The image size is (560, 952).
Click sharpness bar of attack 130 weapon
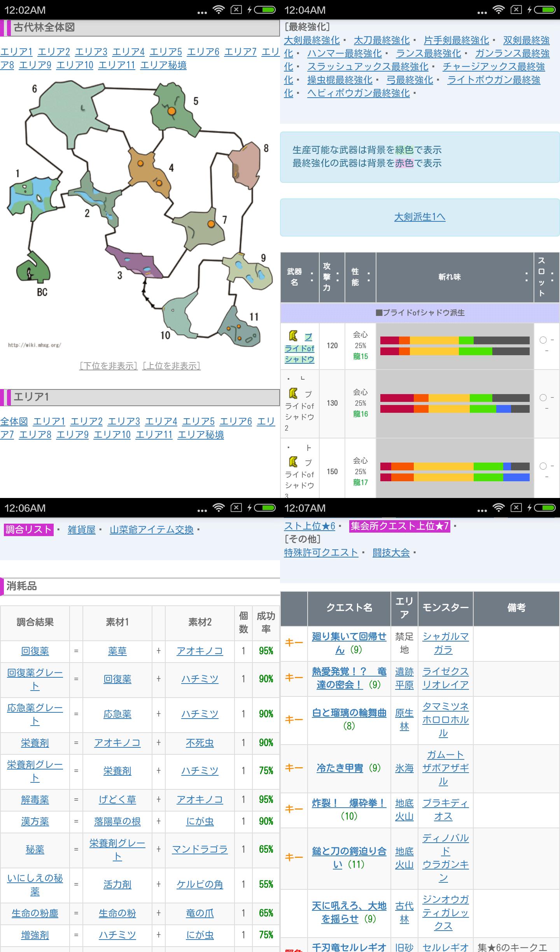point(455,403)
